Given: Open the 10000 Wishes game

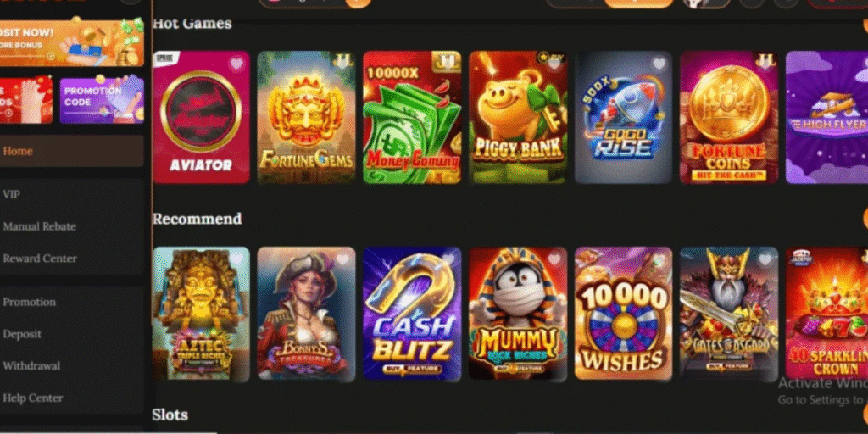Looking at the screenshot, I should point(623,314).
